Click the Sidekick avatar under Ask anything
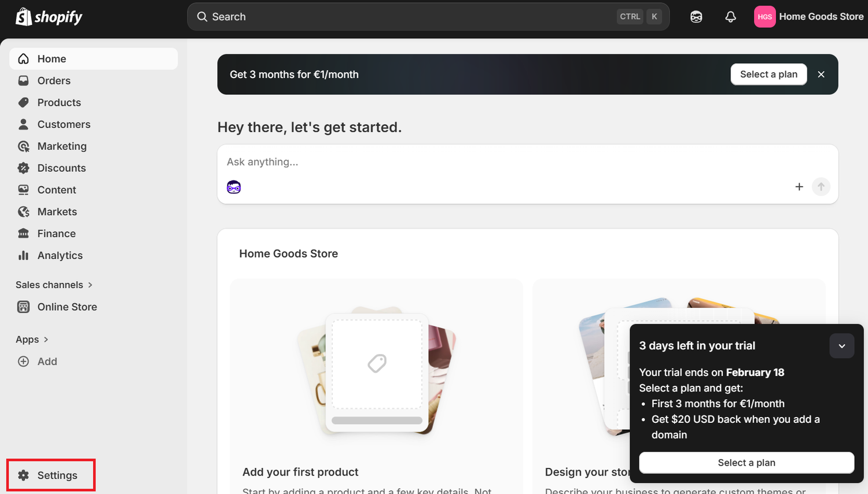The height and width of the screenshot is (494, 868). coord(234,187)
